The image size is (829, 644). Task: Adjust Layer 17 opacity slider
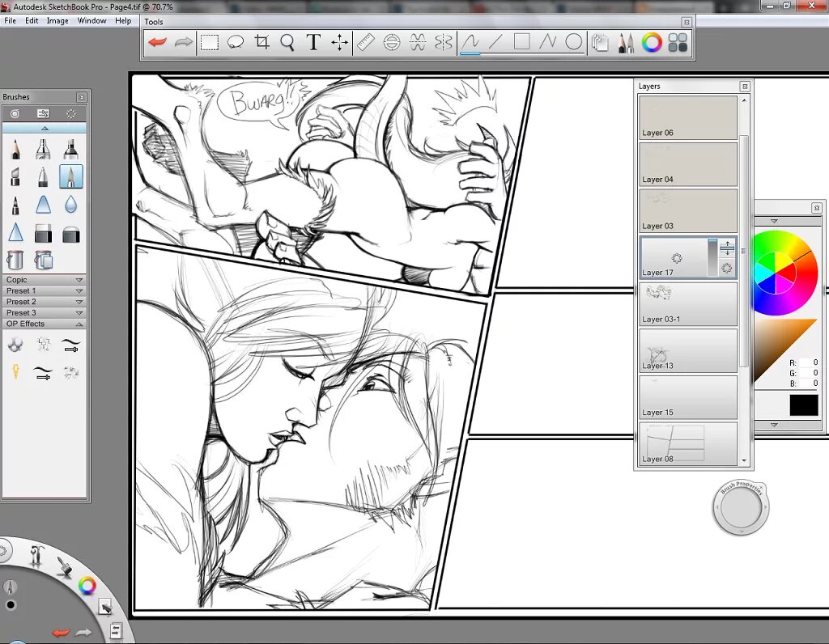tap(712, 256)
